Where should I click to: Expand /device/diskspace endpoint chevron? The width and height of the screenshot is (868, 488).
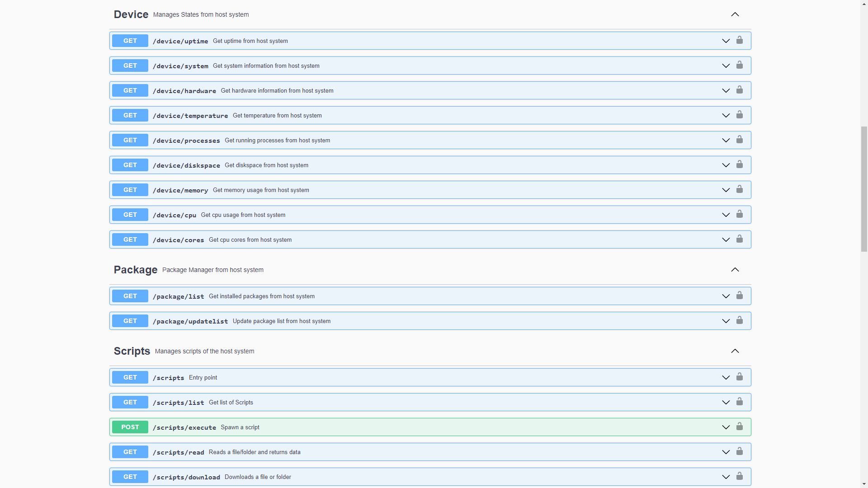click(x=726, y=165)
